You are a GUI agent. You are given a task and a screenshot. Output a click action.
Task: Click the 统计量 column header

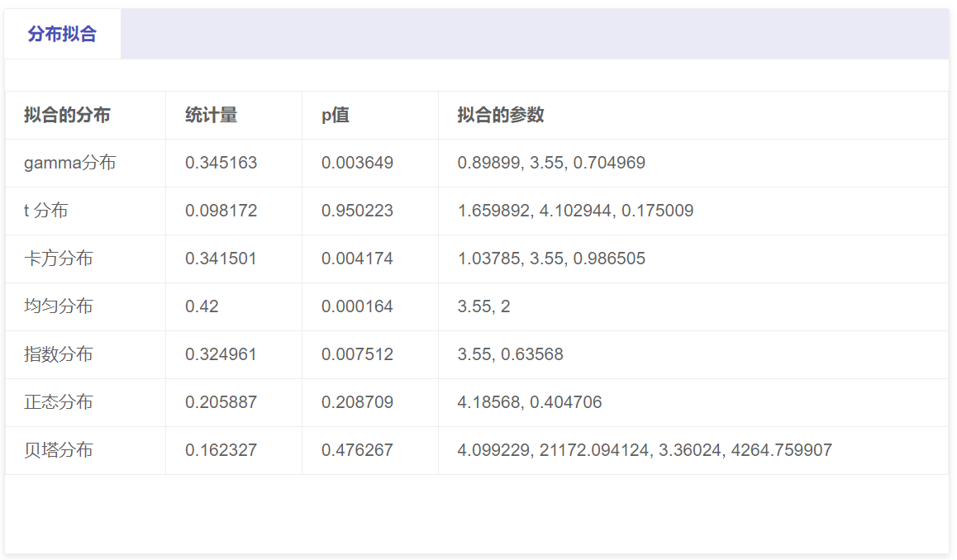click(212, 115)
